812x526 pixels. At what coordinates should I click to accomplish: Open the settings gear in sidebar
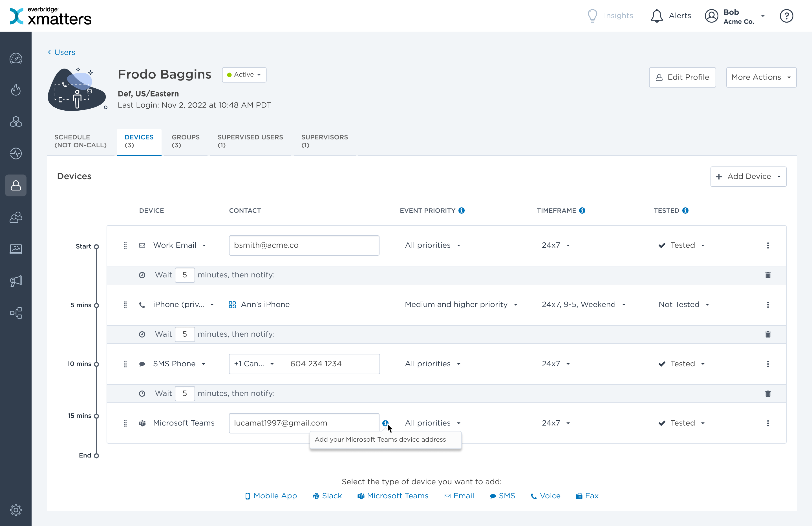tap(16, 510)
